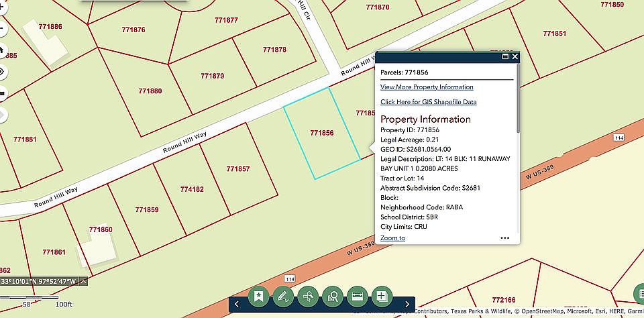The width and height of the screenshot is (644, 318).
Task: Click the School District: SBR line
Action: click(x=409, y=217)
